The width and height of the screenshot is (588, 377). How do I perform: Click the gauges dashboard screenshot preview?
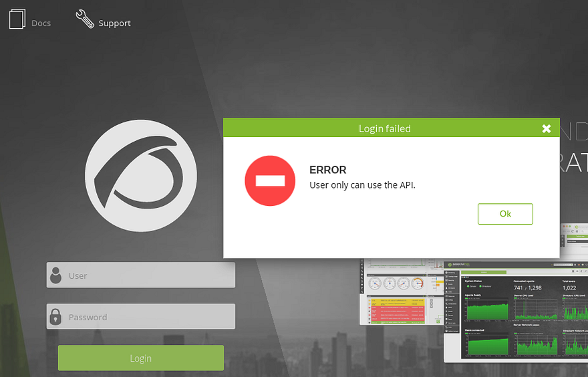pos(396,283)
